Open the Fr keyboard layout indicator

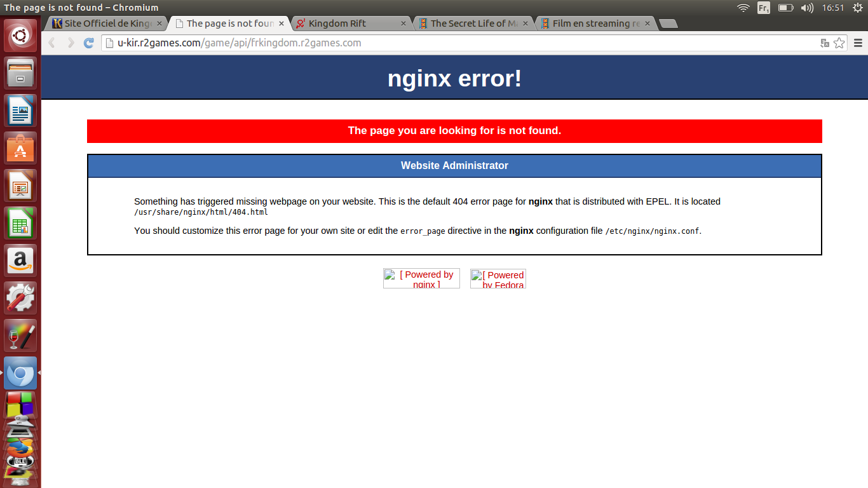[x=764, y=8]
